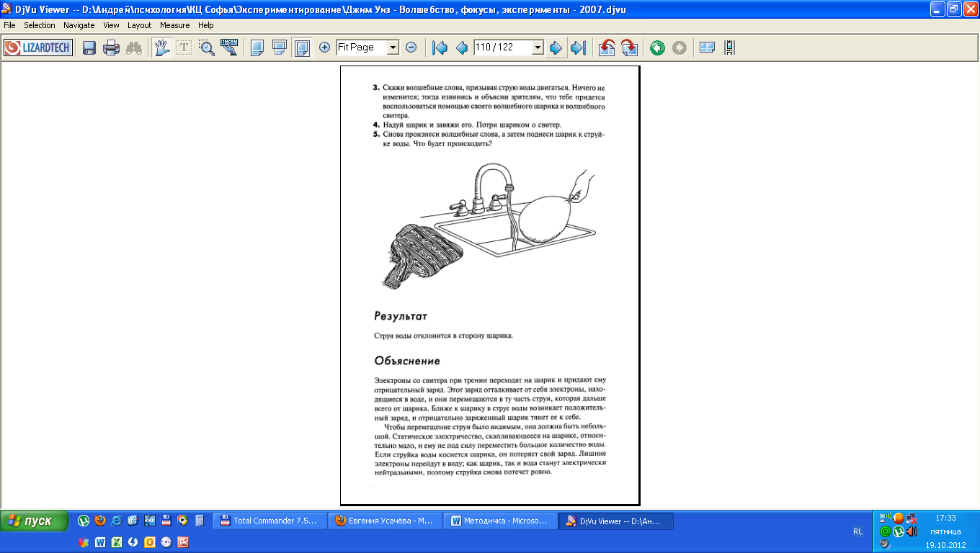Screen dimensions: 980x553
Task: Switch to Total Commander taskbar button
Action: (270, 521)
